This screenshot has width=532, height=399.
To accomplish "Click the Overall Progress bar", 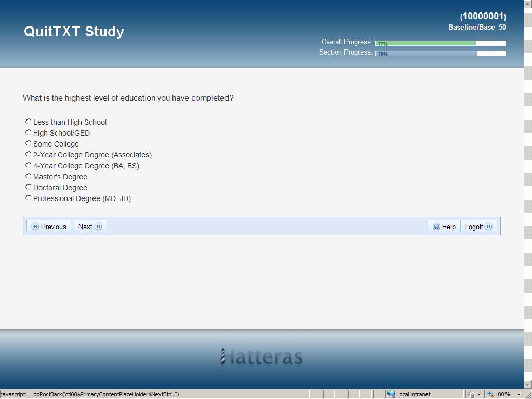I will pos(441,43).
